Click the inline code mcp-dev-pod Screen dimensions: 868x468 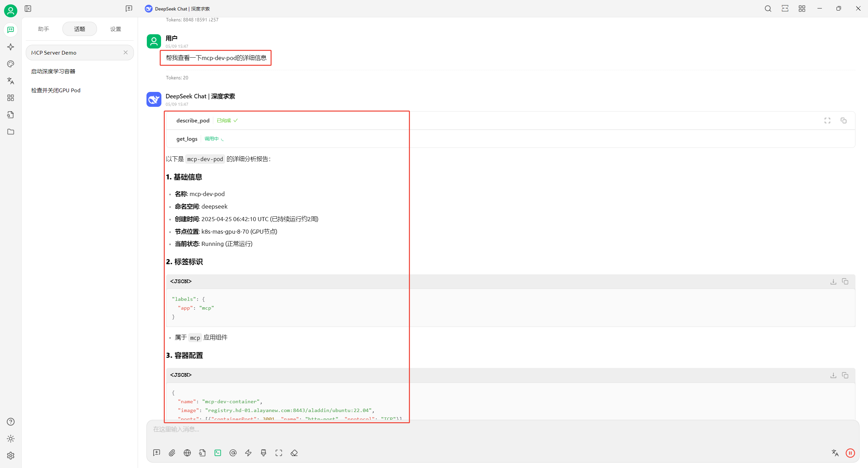pyautogui.click(x=205, y=159)
